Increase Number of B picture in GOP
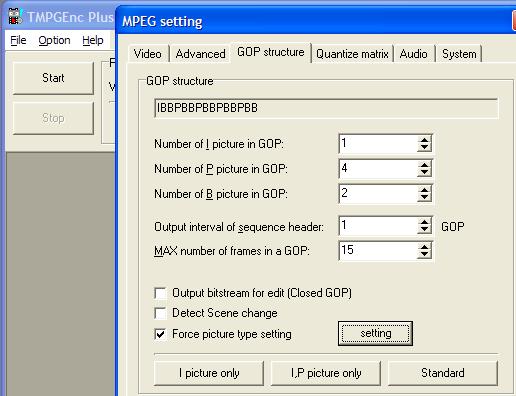The height and width of the screenshot is (396, 516). point(424,190)
